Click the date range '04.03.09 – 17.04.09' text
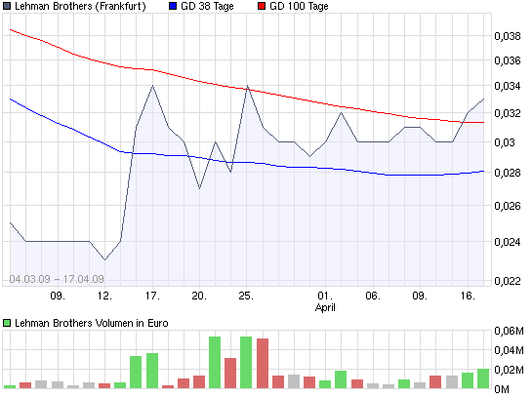532x397 pixels. (57, 279)
